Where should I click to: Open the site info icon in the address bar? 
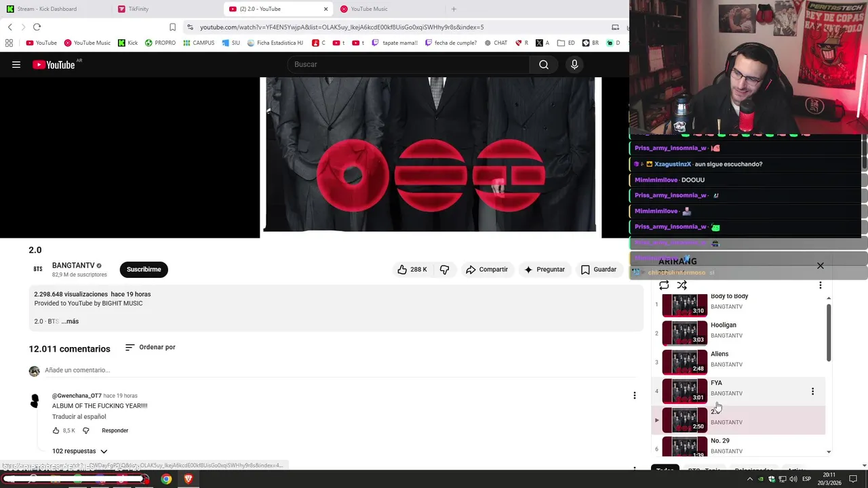(191, 27)
